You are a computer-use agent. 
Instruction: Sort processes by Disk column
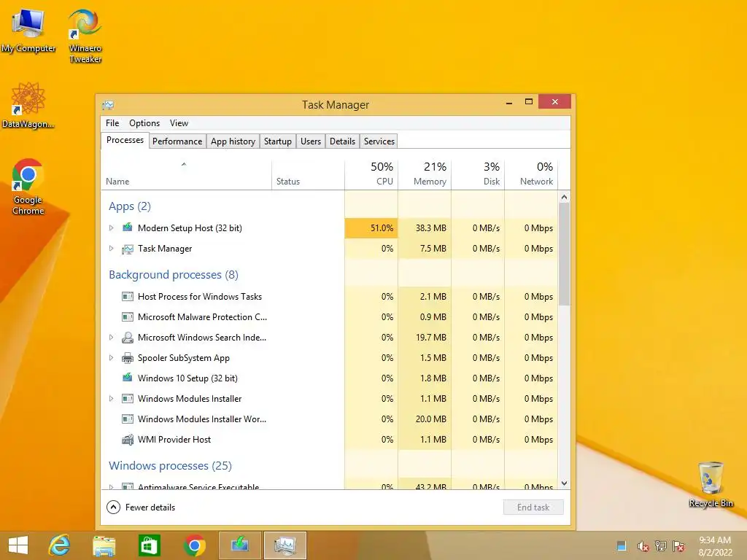(x=478, y=174)
